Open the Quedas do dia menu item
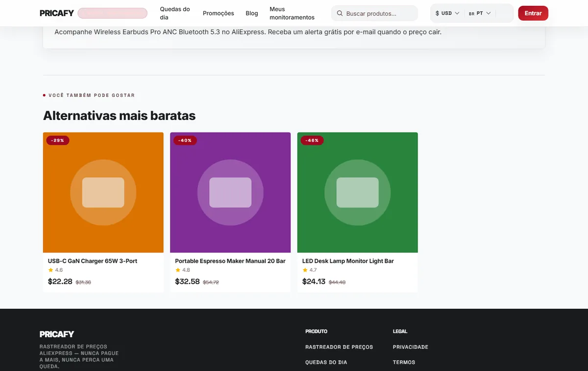The image size is (588, 371). point(175,13)
